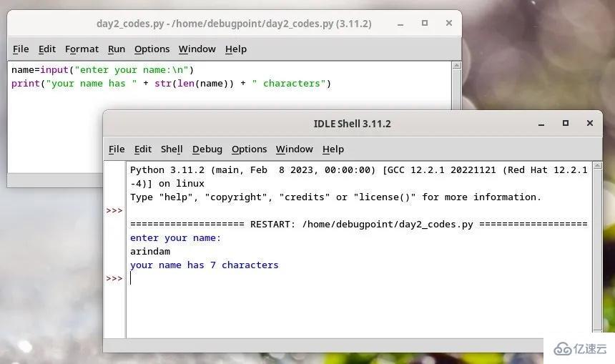
Task: Close the IDLE Shell window
Action: pyautogui.click(x=590, y=123)
